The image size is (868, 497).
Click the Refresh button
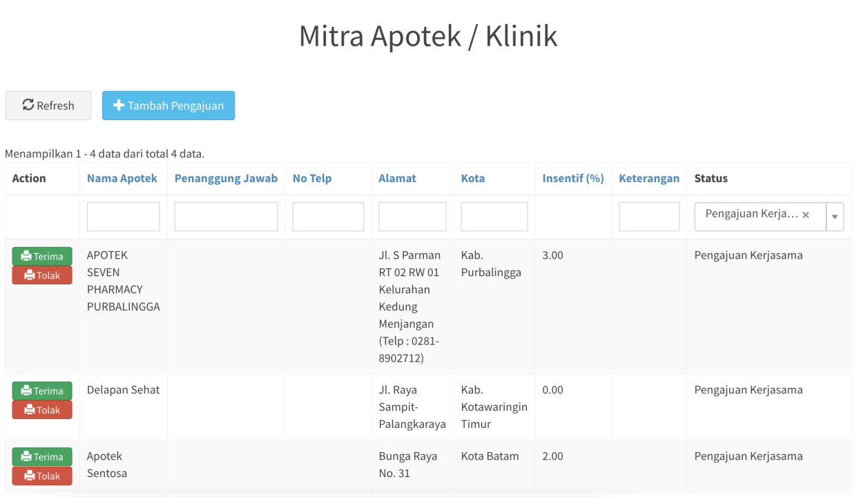(x=48, y=106)
